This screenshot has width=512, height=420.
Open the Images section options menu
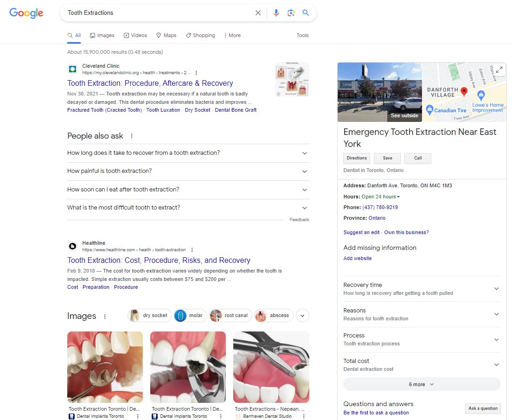(105, 317)
